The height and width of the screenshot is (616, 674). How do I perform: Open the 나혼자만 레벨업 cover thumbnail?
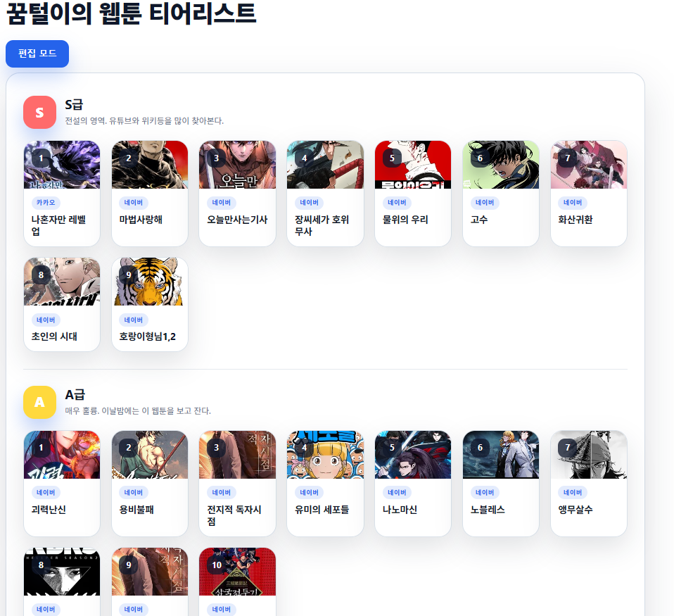(x=62, y=165)
